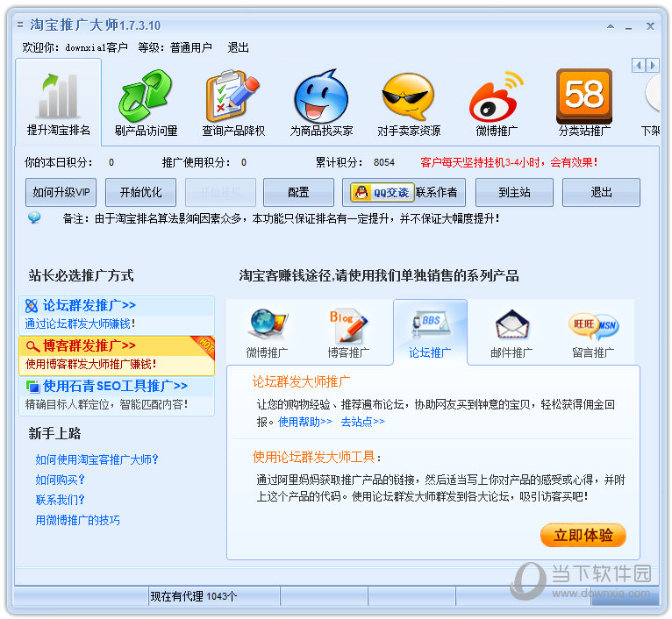
Task: Click the 累计积分 value 8054
Action: tap(383, 162)
